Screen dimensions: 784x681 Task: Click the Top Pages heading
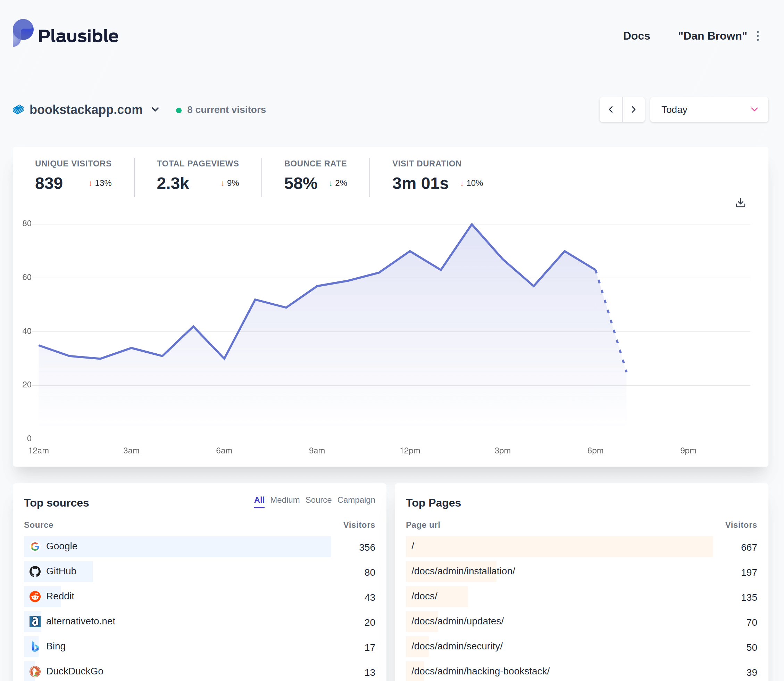433,503
